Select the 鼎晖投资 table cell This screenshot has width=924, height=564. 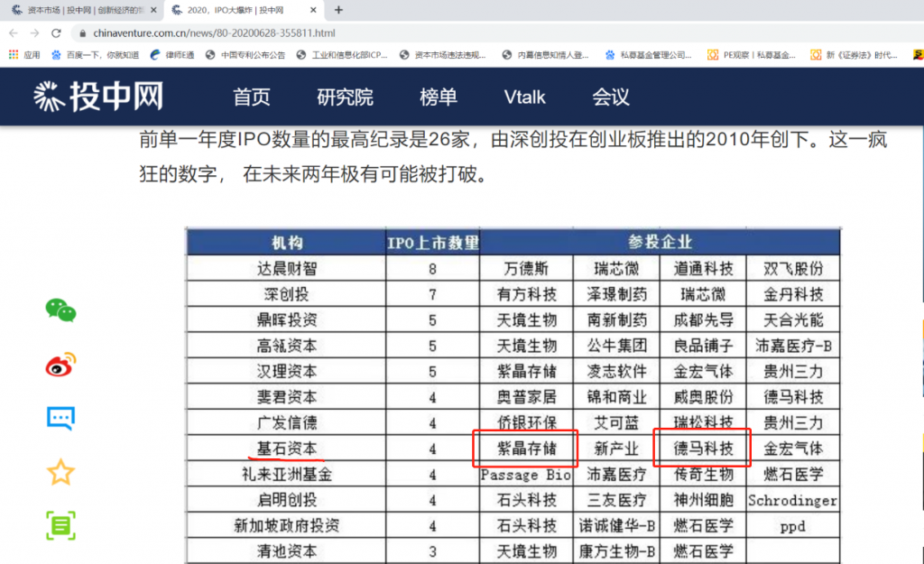(x=287, y=320)
